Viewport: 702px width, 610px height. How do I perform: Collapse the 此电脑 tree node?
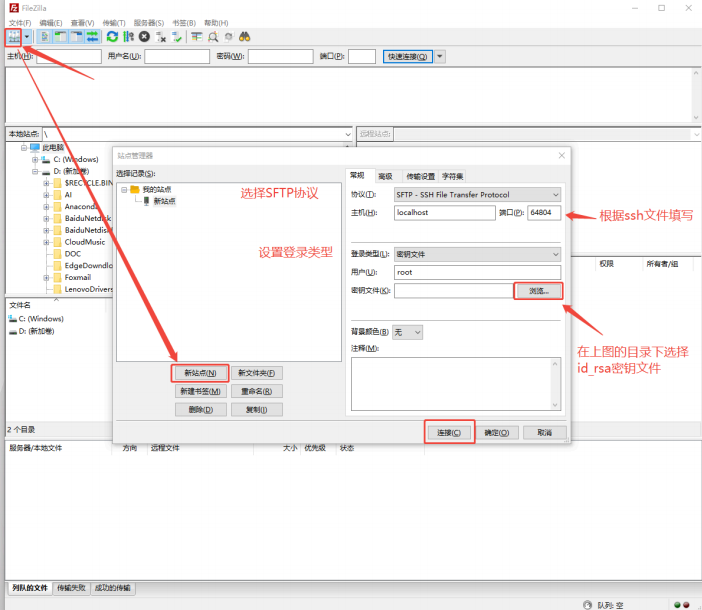pyautogui.click(x=24, y=147)
